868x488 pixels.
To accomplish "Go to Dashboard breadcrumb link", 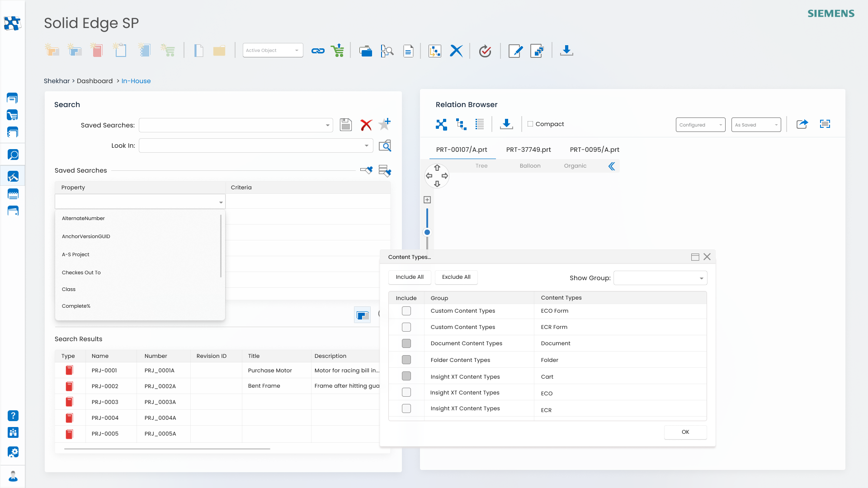I will 94,81.
